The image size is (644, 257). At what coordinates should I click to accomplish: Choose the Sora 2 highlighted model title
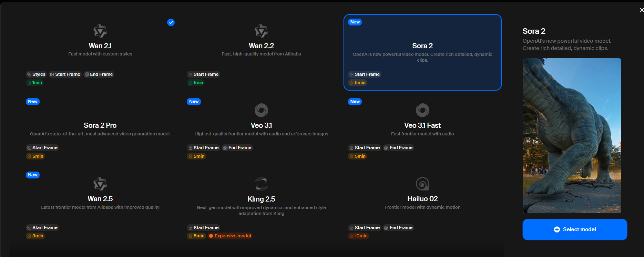(422, 46)
